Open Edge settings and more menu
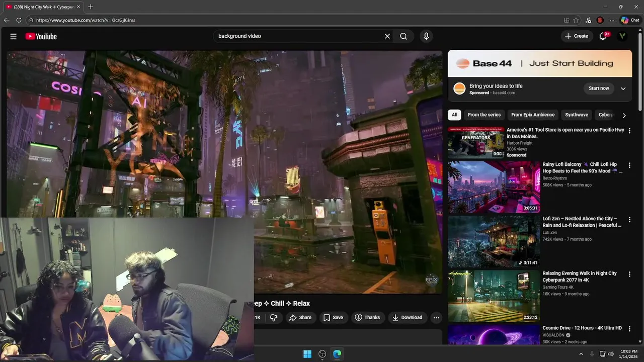This screenshot has width=644, height=362. point(612,20)
